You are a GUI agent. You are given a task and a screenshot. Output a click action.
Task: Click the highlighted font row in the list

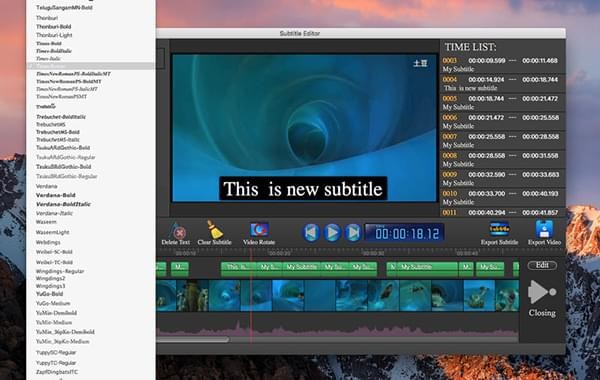click(91, 66)
